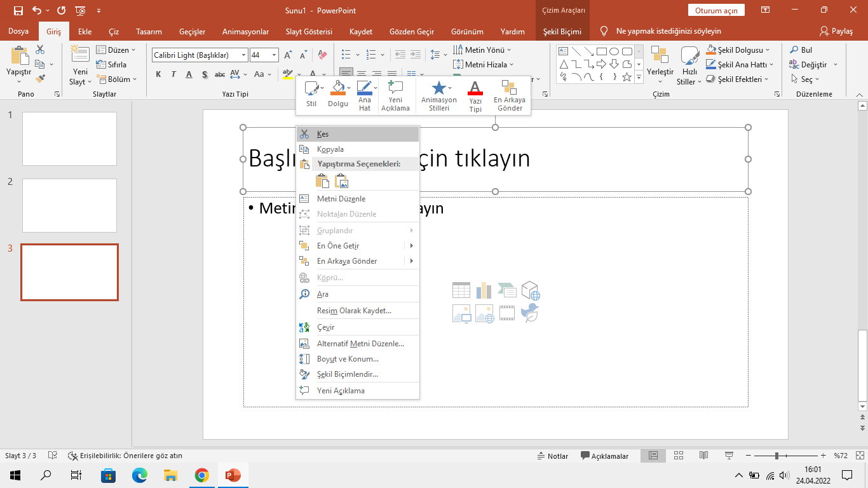Click the Oturum açın button
This screenshot has width=868, height=488.
pyautogui.click(x=716, y=11)
